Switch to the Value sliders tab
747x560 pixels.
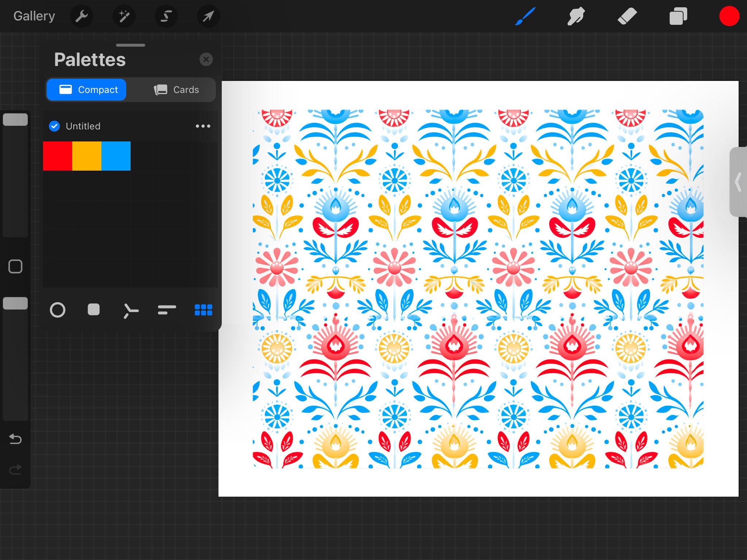167,310
